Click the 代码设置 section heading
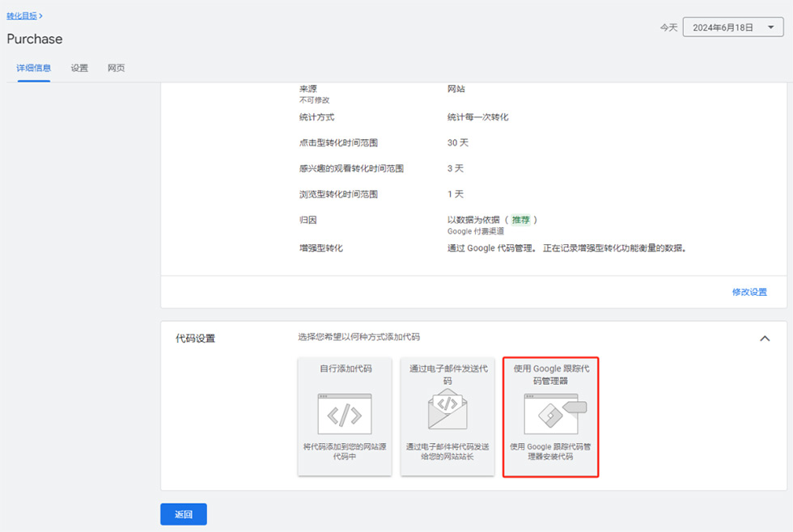Viewport: 793px width, 532px height. coord(196,339)
